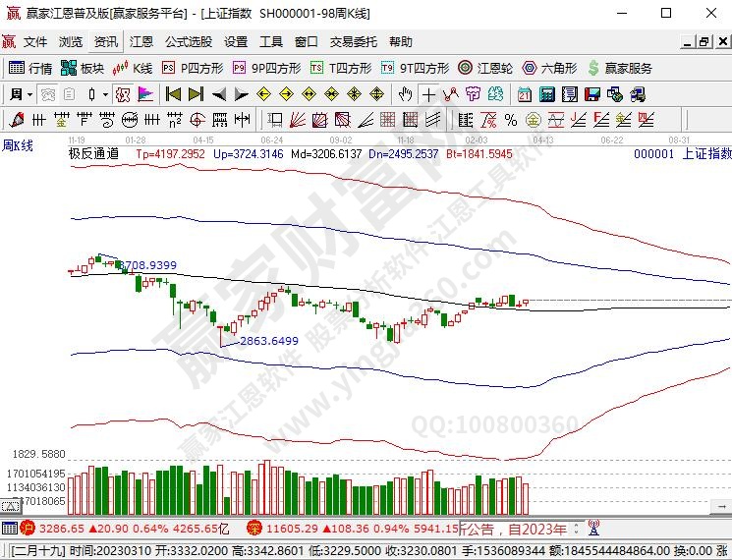Toggle the crosshair cursor mode

(x=428, y=94)
